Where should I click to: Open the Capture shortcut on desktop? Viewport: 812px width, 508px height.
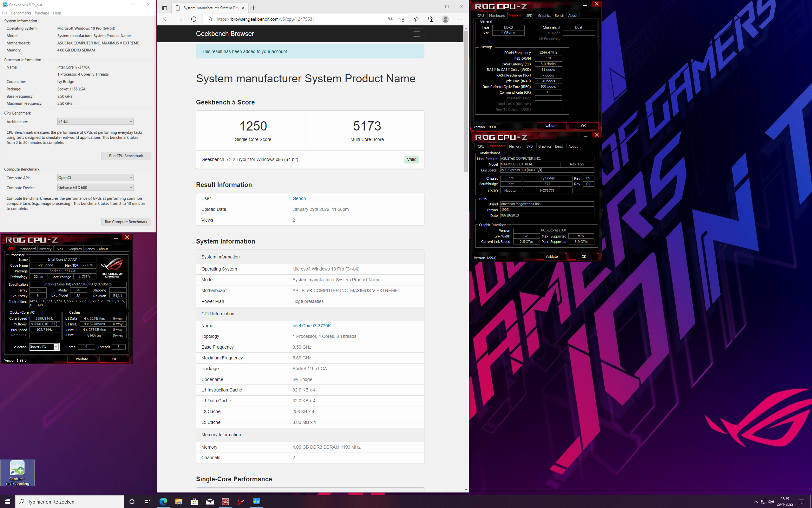[17, 473]
